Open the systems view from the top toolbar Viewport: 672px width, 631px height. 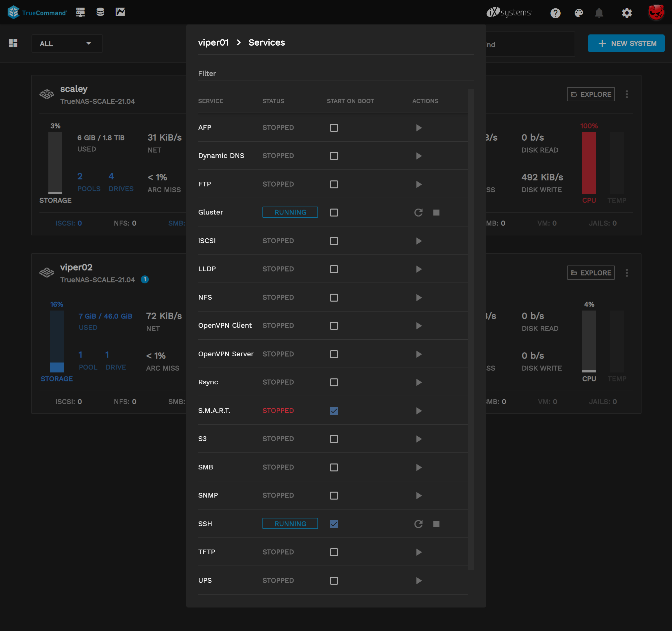[x=81, y=12]
